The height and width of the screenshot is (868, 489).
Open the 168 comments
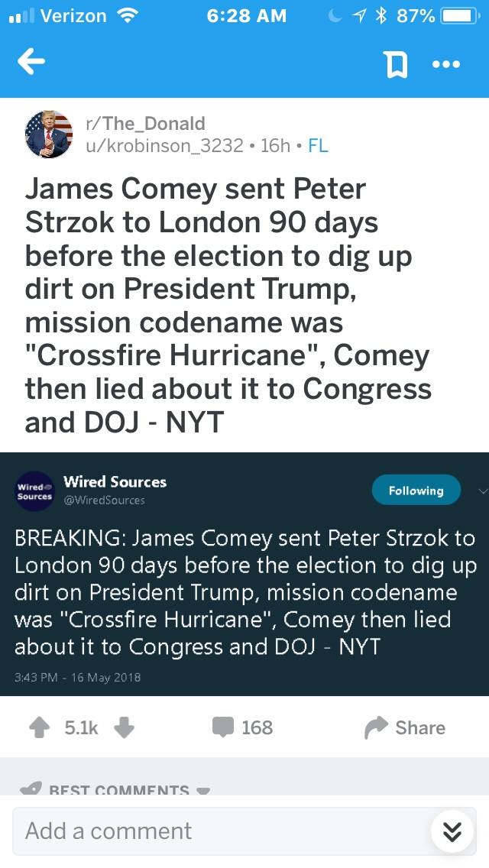[x=243, y=728]
